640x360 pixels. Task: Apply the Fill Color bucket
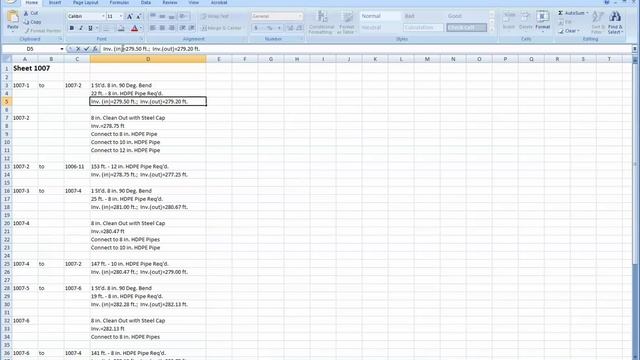121,28
